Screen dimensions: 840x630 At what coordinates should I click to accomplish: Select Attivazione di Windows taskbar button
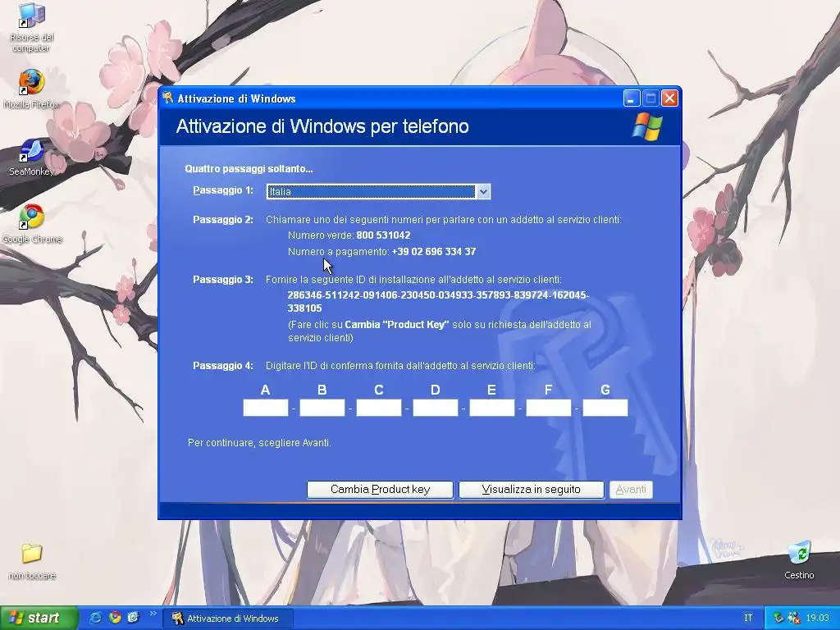coord(227,619)
